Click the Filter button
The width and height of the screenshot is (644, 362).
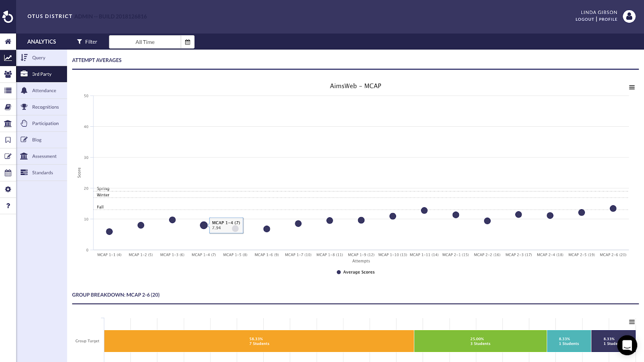coord(87,42)
